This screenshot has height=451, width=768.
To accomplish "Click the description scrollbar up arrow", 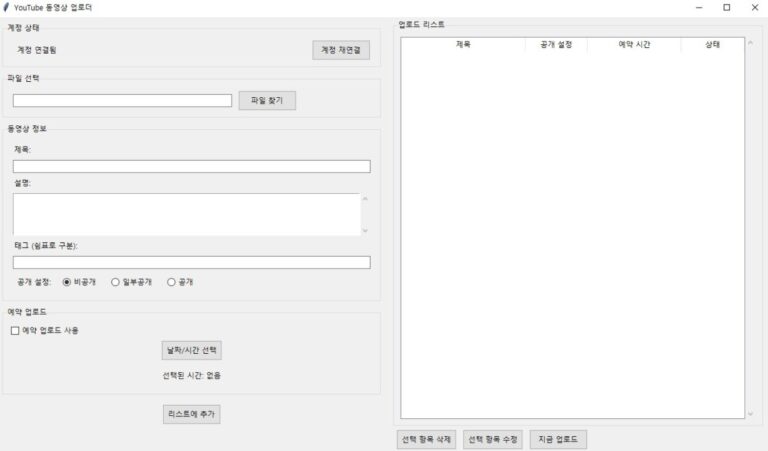I will [x=365, y=199].
